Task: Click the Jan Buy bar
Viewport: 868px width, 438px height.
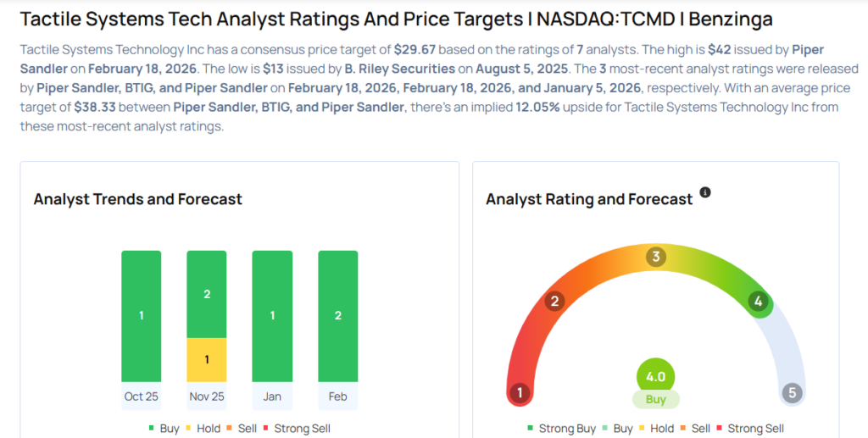Action: [271, 315]
